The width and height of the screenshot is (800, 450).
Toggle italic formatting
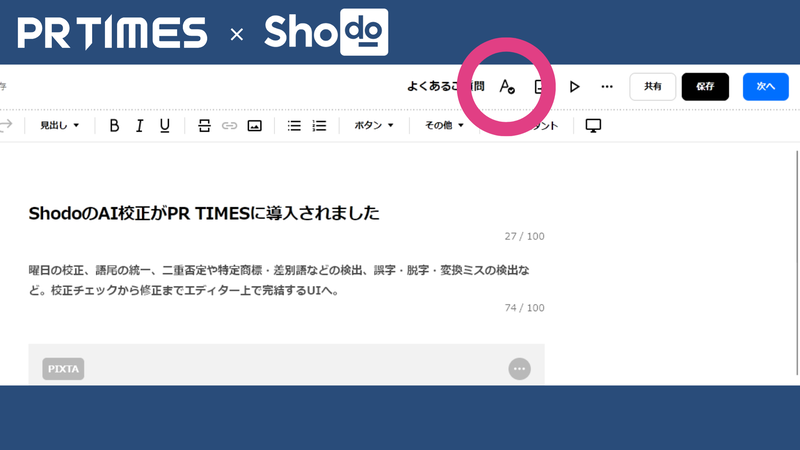139,126
